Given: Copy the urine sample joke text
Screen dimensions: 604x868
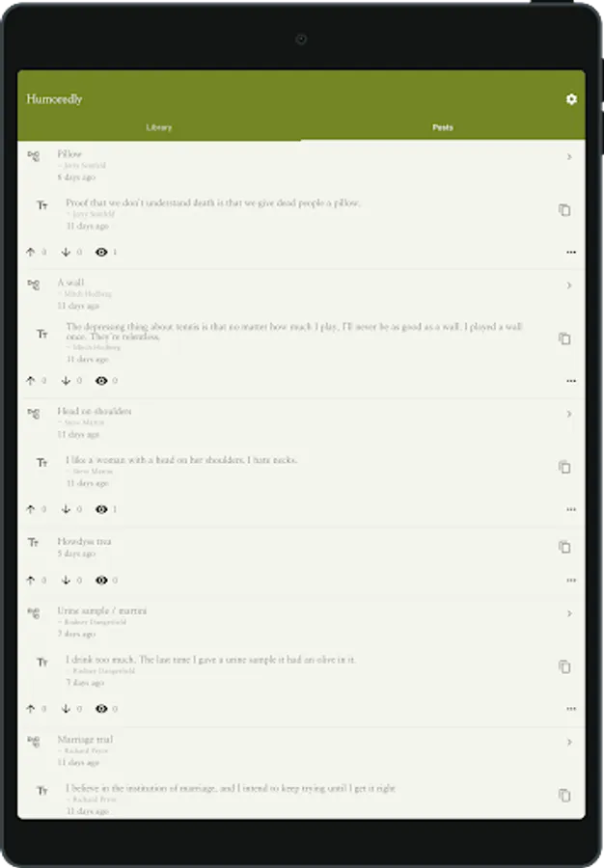Looking at the screenshot, I should coord(564,666).
